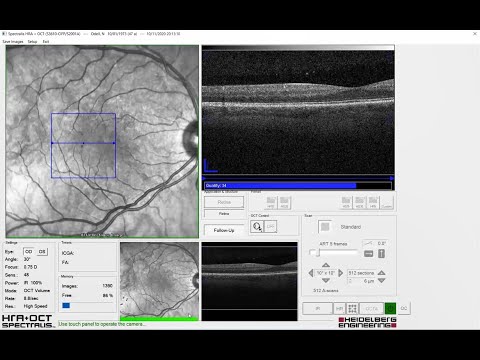Click the '512 A-scans' text
This screenshot has height=360, width=480.
click(326, 291)
